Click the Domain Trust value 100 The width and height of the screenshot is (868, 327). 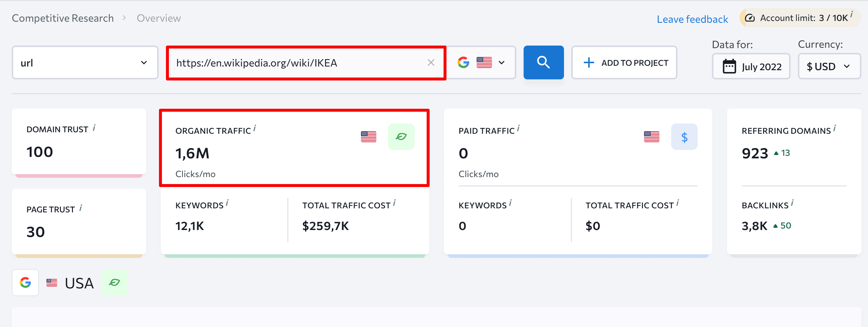tap(40, 152)
